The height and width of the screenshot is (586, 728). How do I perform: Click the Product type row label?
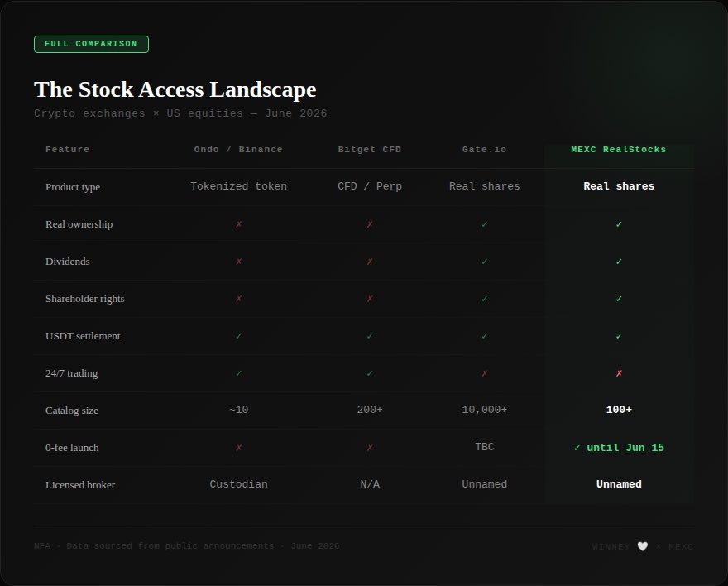pyautogui.click(x=73, y=187)
